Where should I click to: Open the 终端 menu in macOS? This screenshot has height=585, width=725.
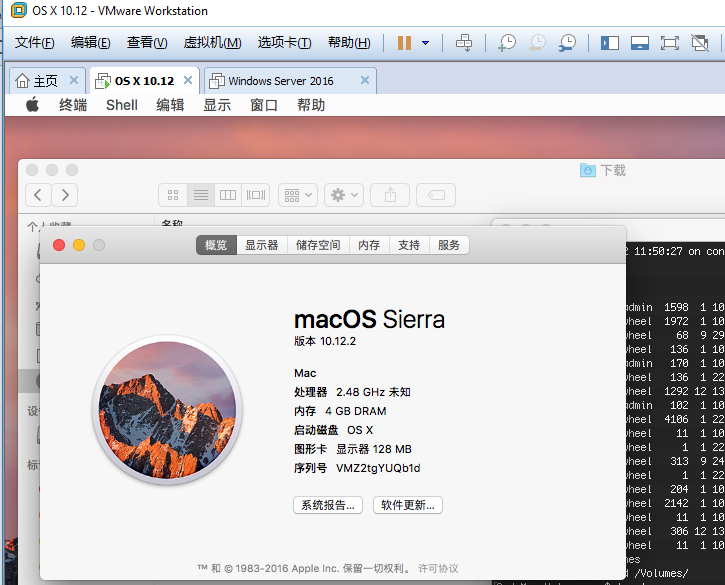click(73, 105)
